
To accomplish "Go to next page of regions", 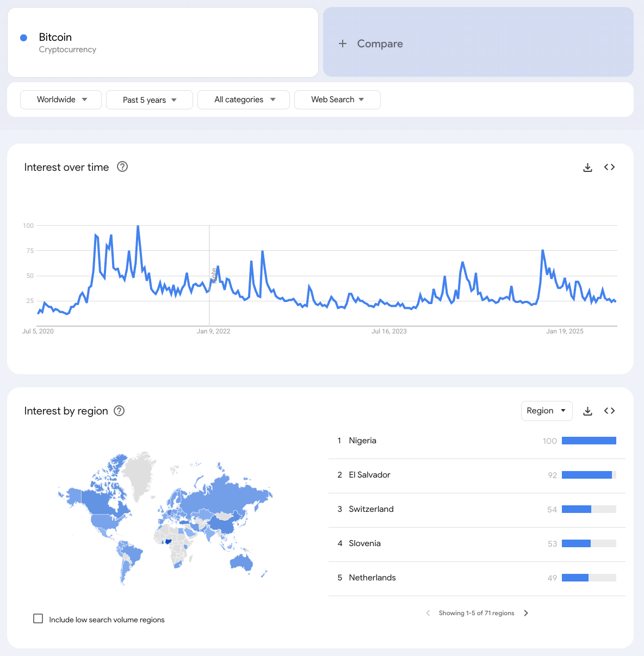I will (x=526, y=613).
